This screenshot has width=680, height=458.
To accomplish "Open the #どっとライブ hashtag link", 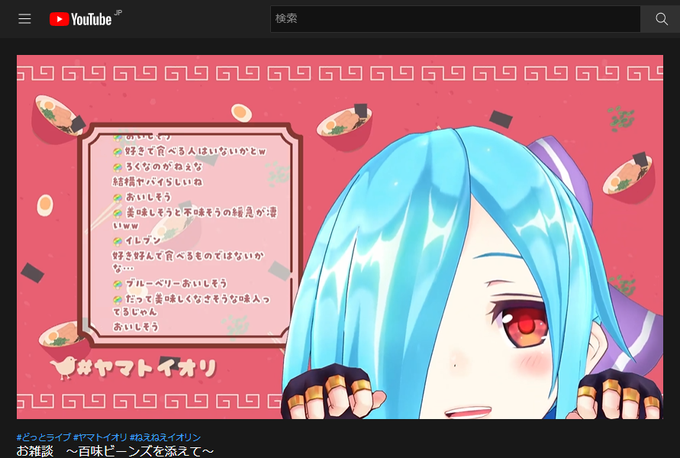I will [x=43, y=437].
